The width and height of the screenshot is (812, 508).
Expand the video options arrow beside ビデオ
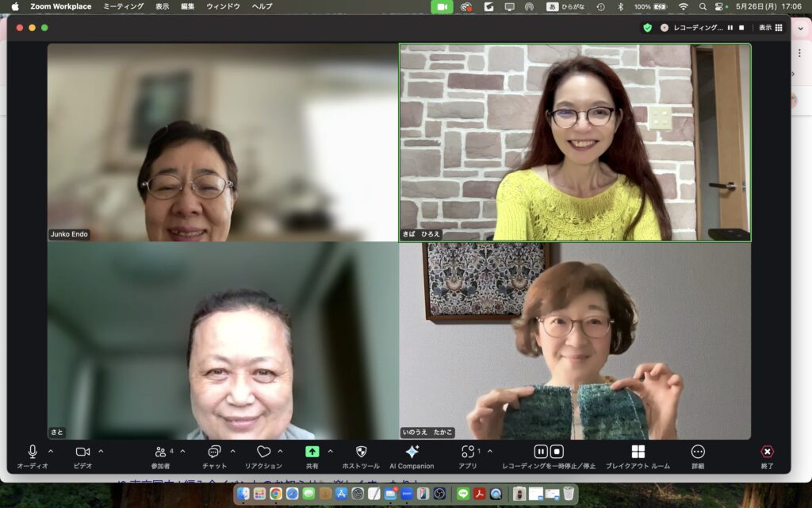click(101, 452)
